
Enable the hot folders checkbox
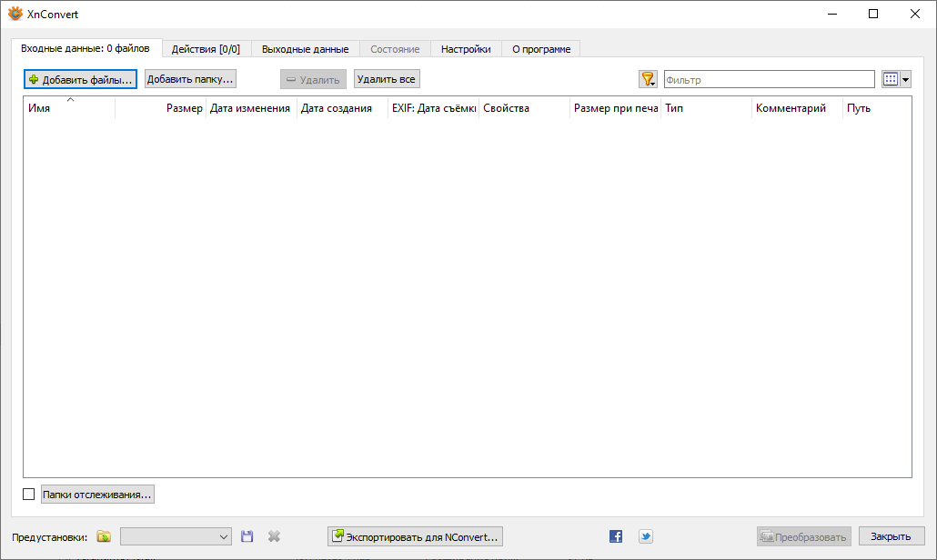pos(29,495)
